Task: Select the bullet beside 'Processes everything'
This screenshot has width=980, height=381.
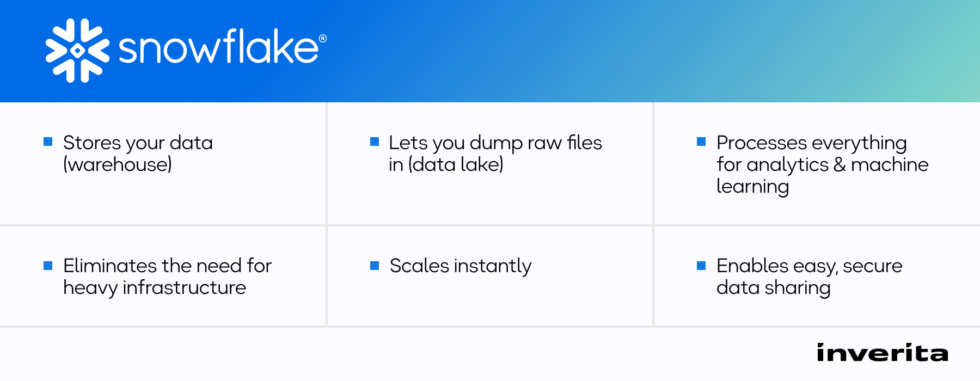Action: click(x=701, y=142)
